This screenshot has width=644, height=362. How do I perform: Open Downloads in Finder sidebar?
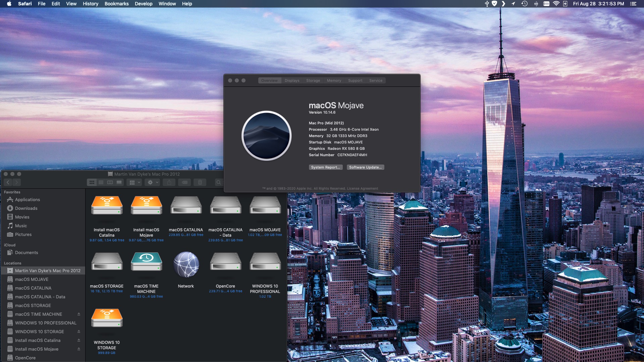coord(43,208)
